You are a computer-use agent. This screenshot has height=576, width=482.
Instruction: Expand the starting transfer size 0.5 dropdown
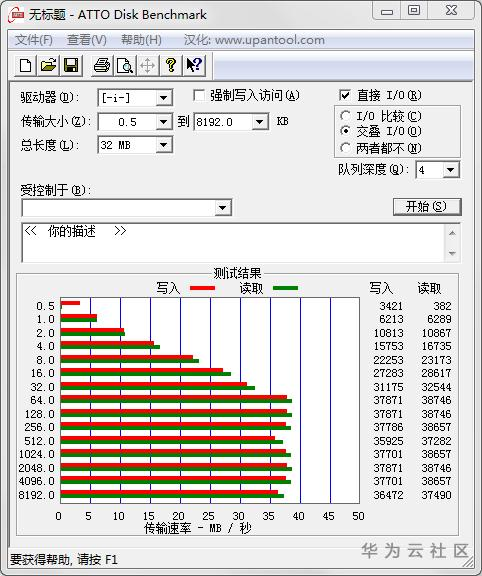click(163, 122)
